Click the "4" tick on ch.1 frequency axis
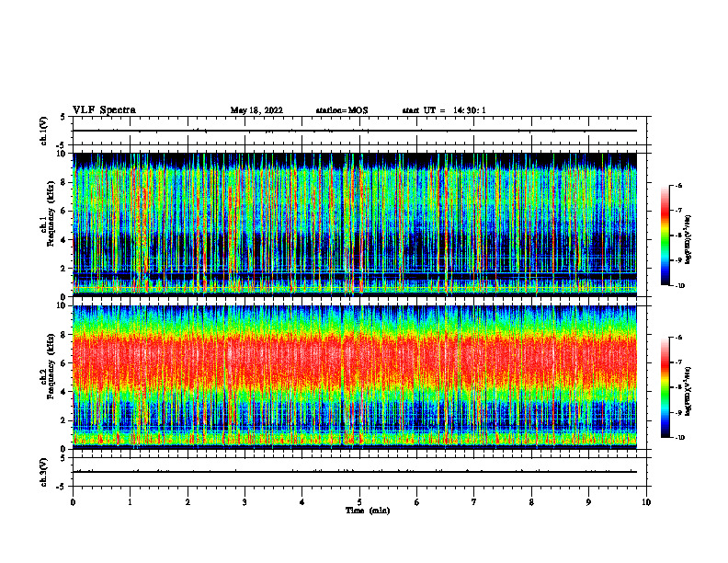The image size is (728, 563). pos(64,240)
